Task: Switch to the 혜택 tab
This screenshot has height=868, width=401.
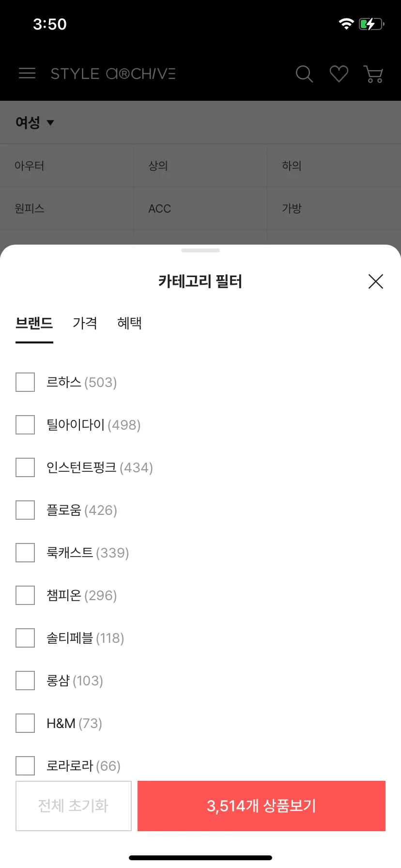Action: (129, 323)
